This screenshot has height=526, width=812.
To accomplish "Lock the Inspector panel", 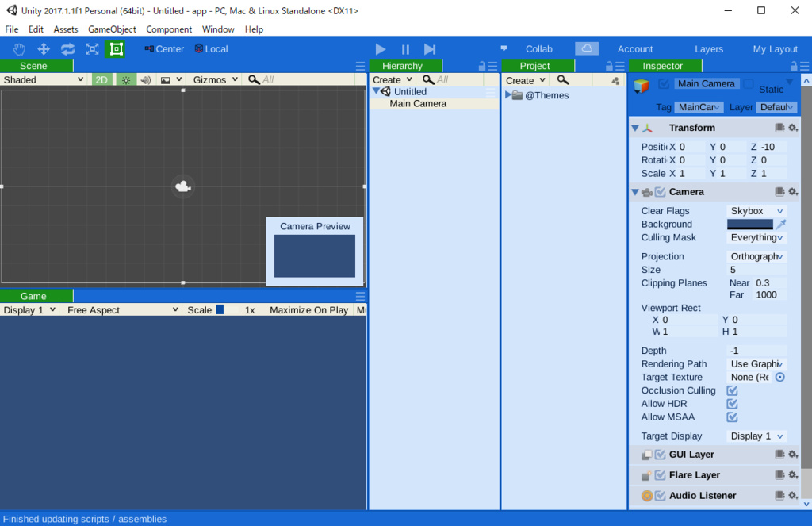I will coord(794,66).
